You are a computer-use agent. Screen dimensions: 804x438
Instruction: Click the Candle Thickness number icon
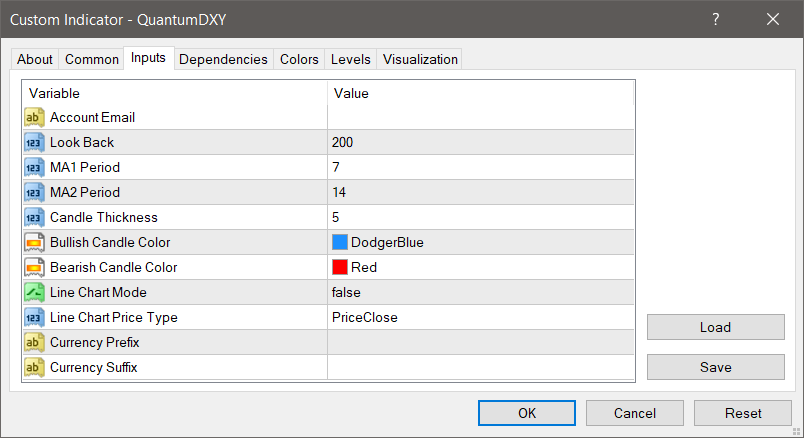click(x=34, y=218)
